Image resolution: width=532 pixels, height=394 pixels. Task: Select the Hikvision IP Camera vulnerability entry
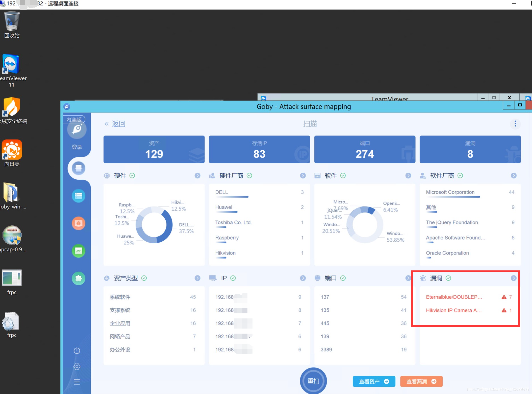(453, 310)
